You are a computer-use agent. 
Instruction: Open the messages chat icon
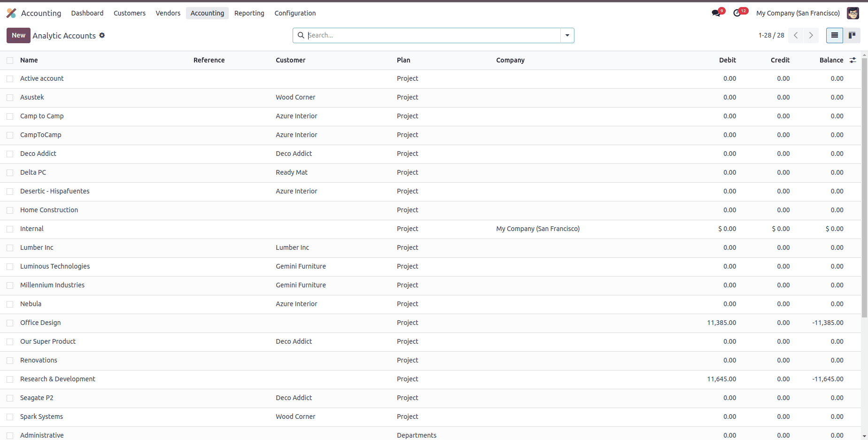point(716,13)
